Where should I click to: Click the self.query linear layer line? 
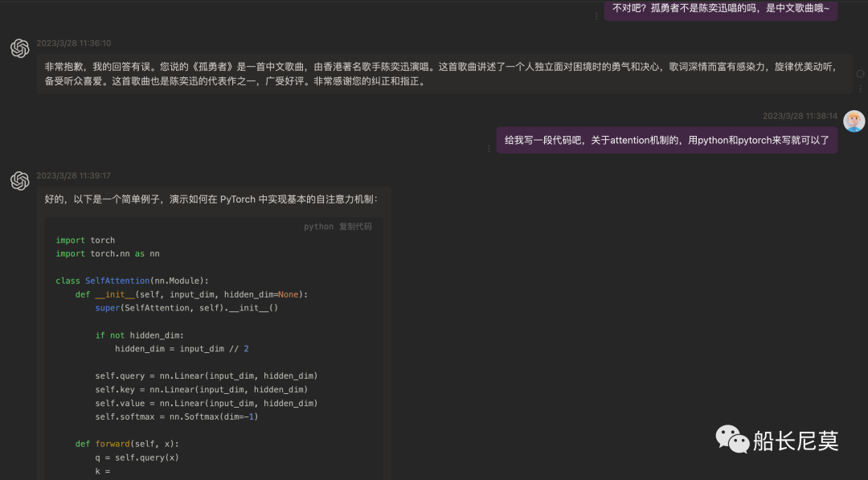(x=207, y=375)
